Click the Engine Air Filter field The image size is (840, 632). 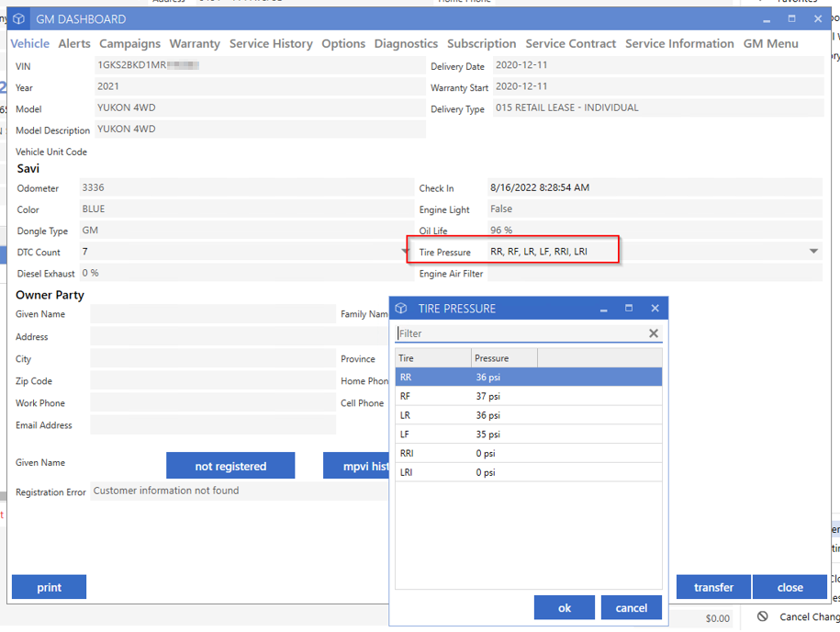tap(655, 273)
